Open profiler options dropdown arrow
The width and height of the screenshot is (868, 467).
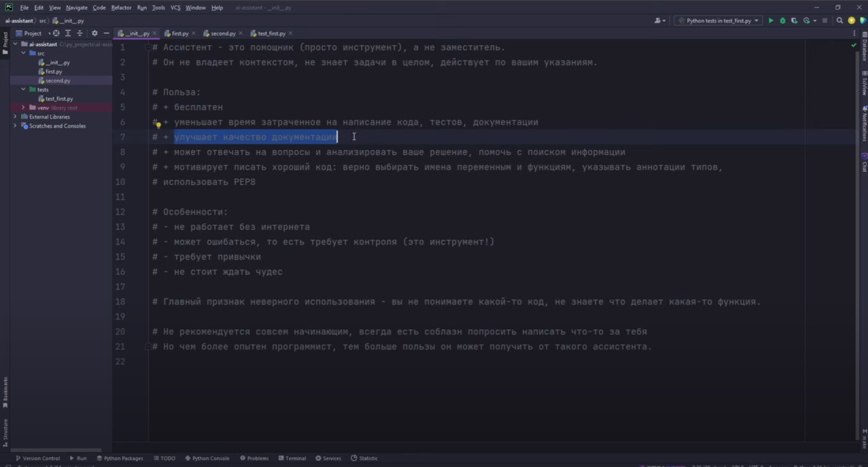(815, 21)
